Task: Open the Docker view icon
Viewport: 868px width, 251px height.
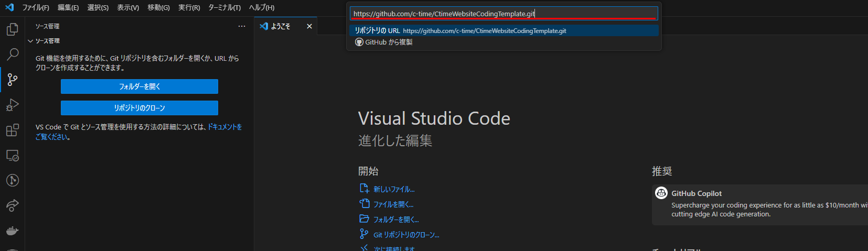Action: pos(13,231)
